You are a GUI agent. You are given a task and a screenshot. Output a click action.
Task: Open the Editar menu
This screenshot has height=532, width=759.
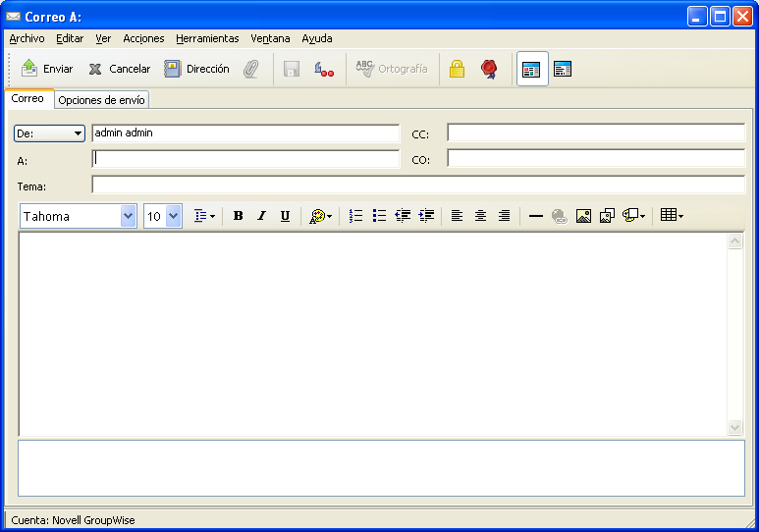pyautogui.click(x=70, y=38)
